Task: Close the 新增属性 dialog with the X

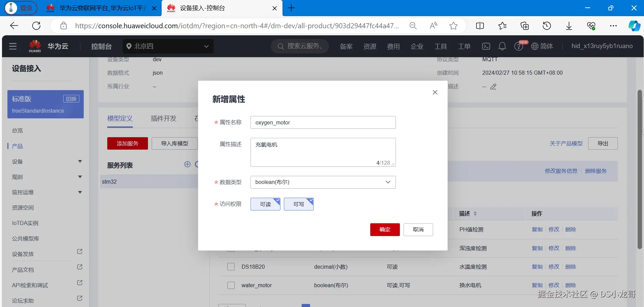Action: 435,92
